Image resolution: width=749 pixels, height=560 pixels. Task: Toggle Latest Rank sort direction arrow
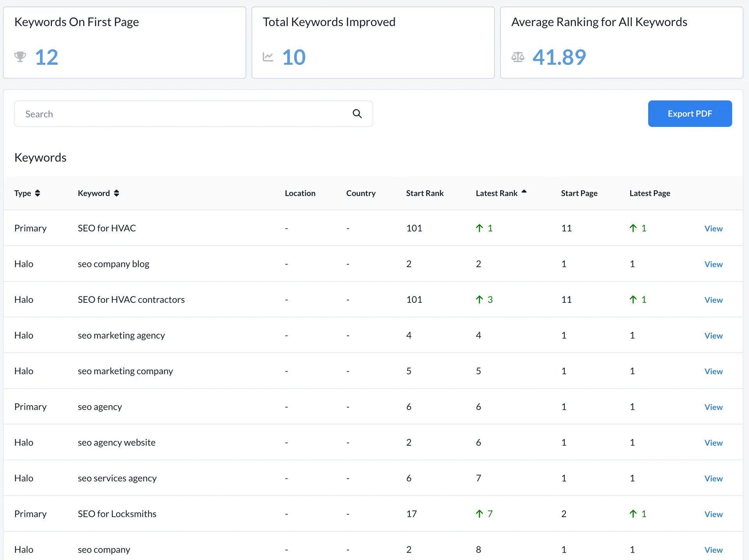click(x=524, y=192)
